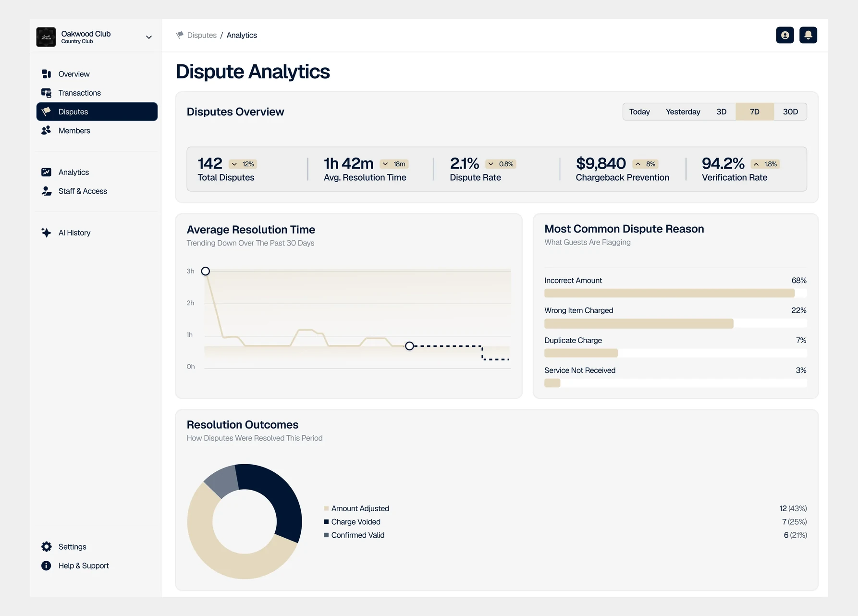Open the Settings label

[x=73, y=547]
